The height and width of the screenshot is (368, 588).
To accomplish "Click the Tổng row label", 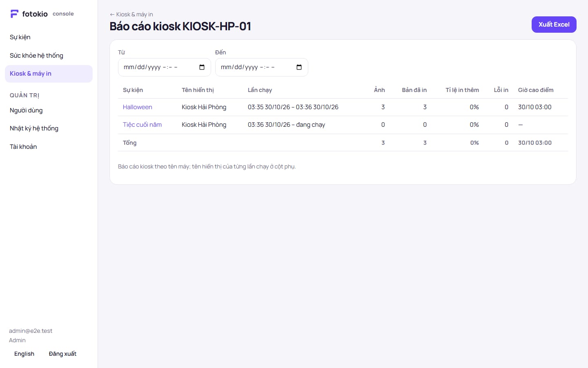I will tap(129, 143).
